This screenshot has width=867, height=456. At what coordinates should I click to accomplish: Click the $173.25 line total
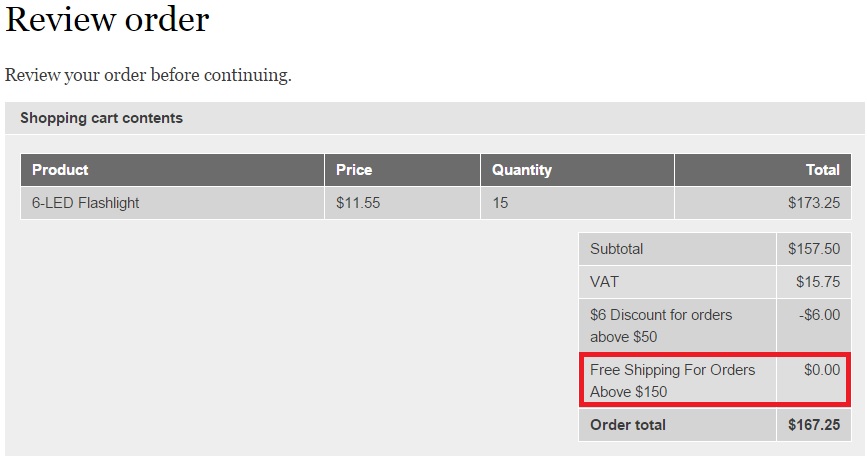[814, 203]
